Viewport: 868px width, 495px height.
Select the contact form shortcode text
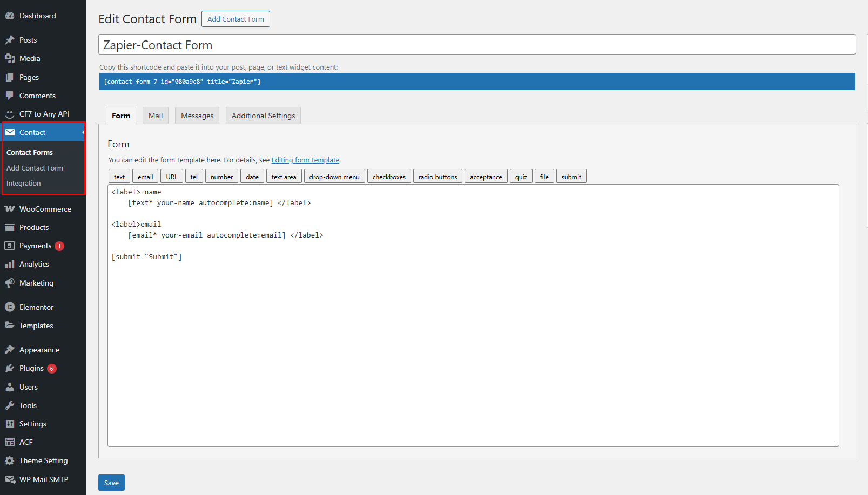click(182, 82)
